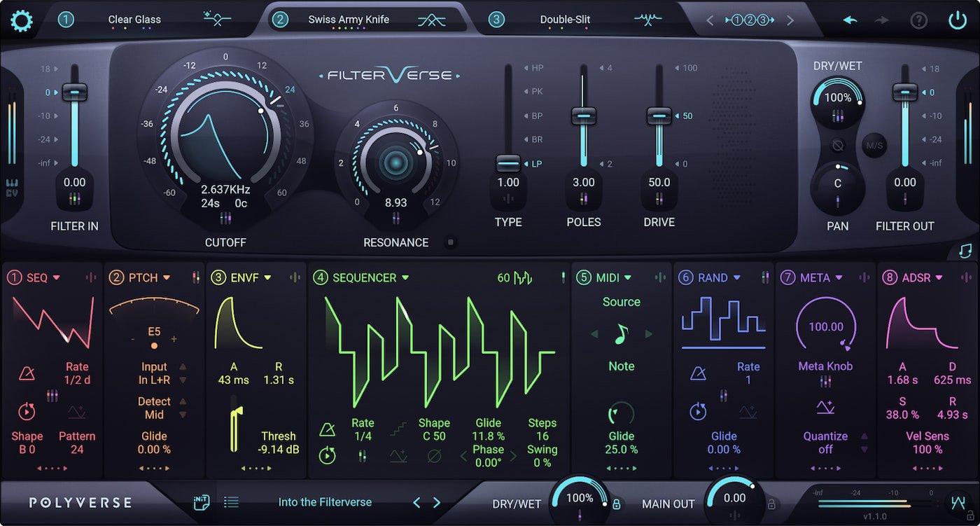Click the next preset arrow beside Into the Filterverse

coord(435,502)
